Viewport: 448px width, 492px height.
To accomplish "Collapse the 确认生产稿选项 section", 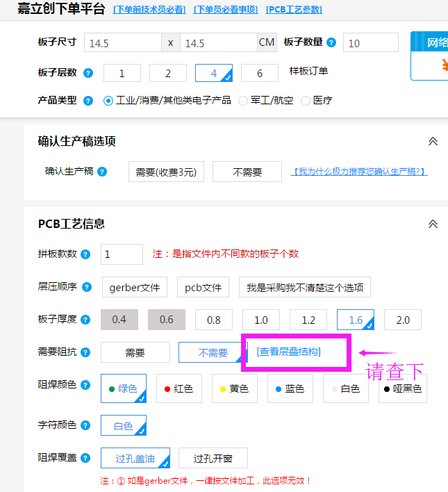I will (433, 141).
